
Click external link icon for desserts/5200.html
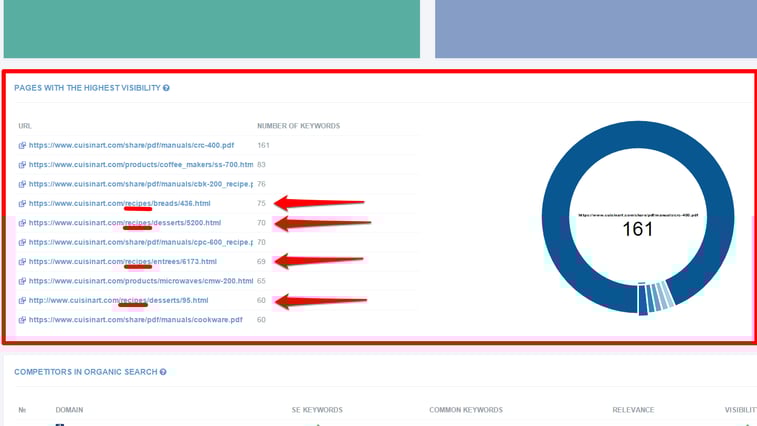pos(22,223)
